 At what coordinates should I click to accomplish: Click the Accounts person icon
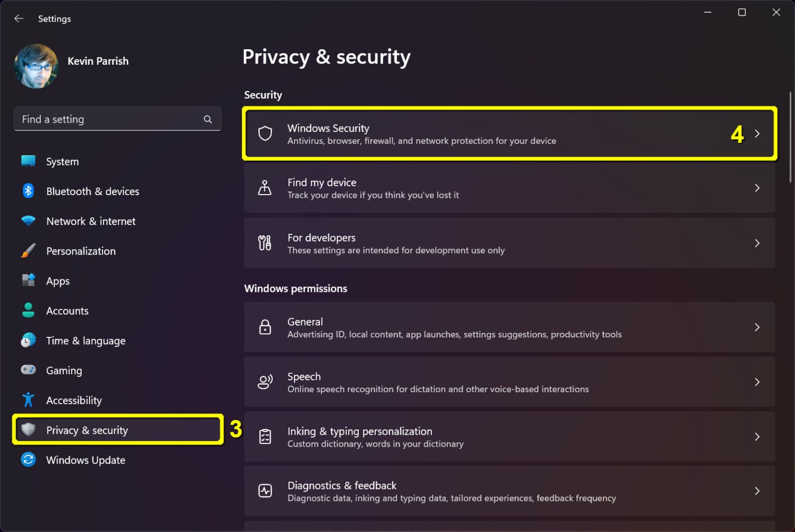pos(28,311)
